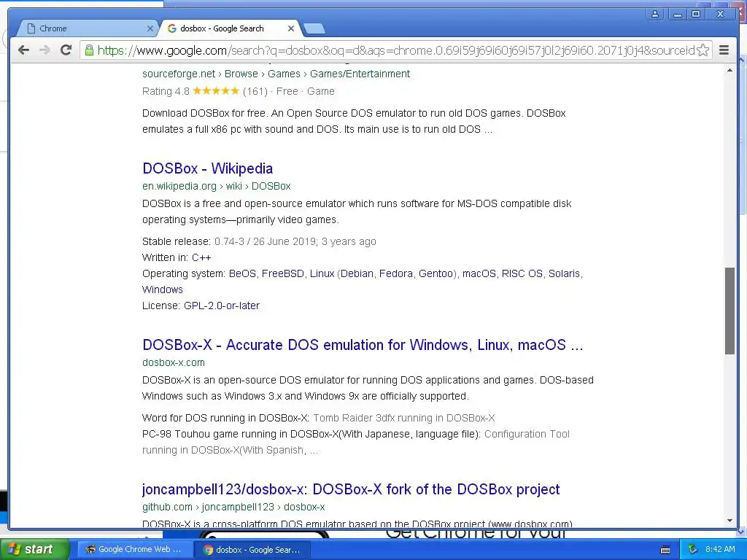Viewport: 747px width, 560px height.
Task: Open the 'DOSBox - Wikipedia' result
Action: pos(207,168)
